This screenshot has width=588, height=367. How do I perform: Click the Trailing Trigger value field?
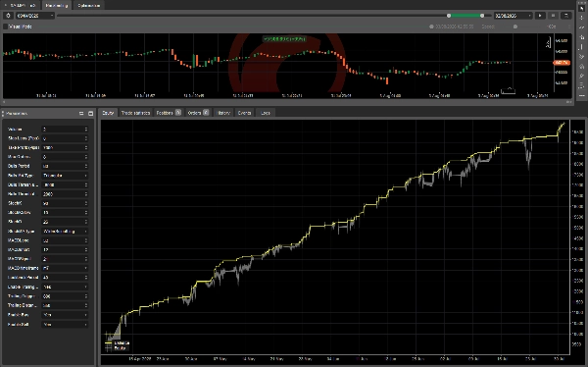[65, 296]
